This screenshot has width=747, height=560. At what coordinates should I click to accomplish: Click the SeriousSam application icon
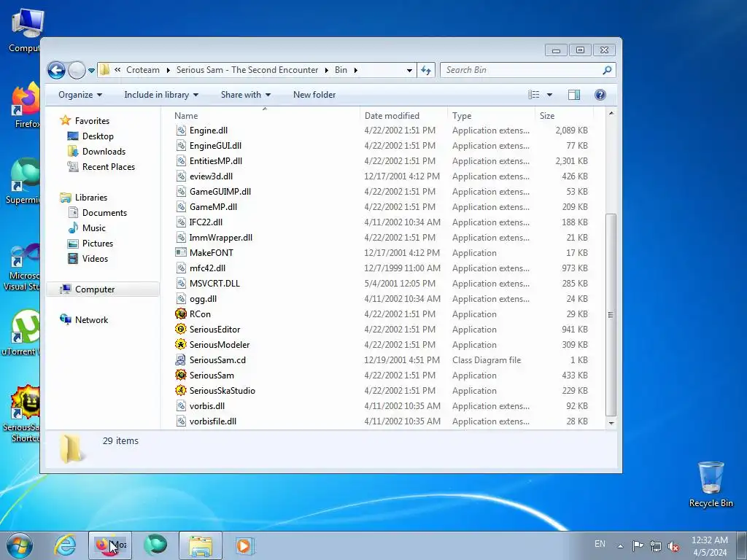(x=181, y=376)
